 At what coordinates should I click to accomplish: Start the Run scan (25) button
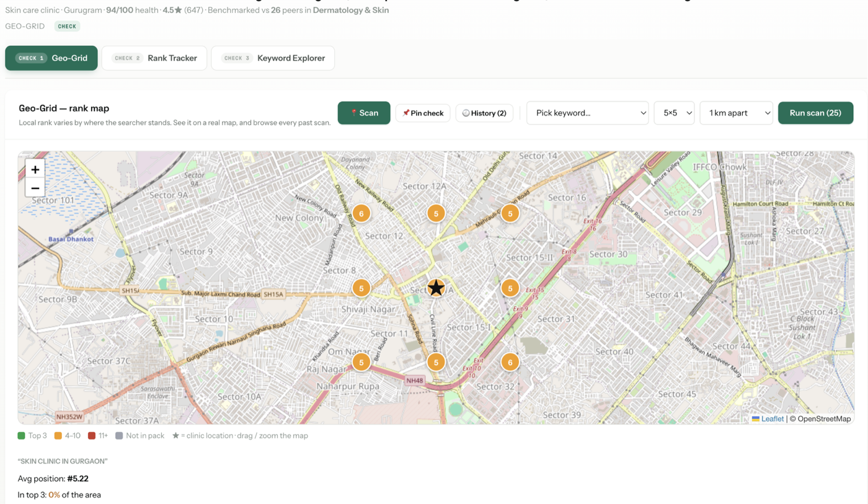point(815,113)
